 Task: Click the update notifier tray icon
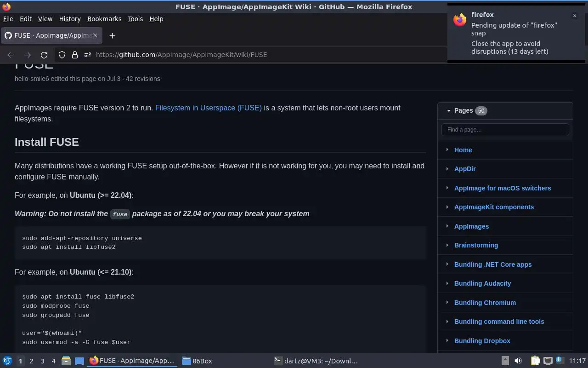[559, 360]
